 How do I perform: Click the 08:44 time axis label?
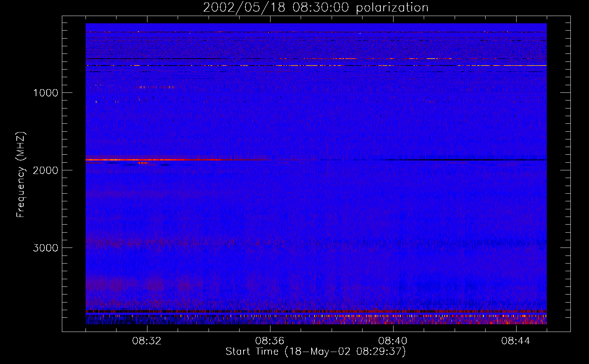pos(516,341)
